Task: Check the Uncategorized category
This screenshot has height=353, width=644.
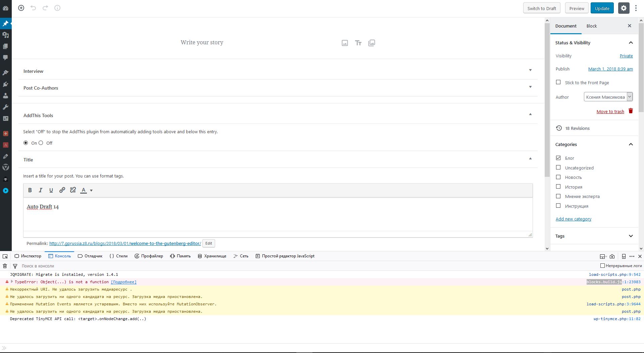Action: [558, 167]
